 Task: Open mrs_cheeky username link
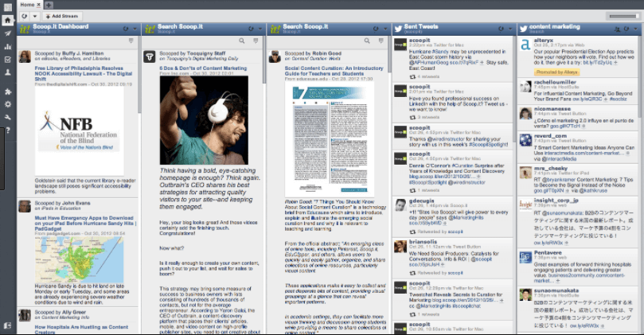(x=550, y=169)
